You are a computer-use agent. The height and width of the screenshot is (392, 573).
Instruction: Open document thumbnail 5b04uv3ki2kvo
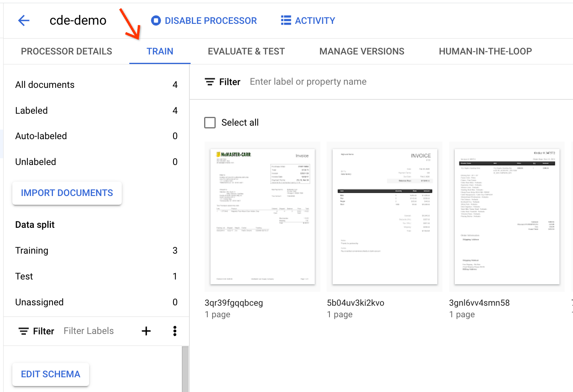[384, 217]
